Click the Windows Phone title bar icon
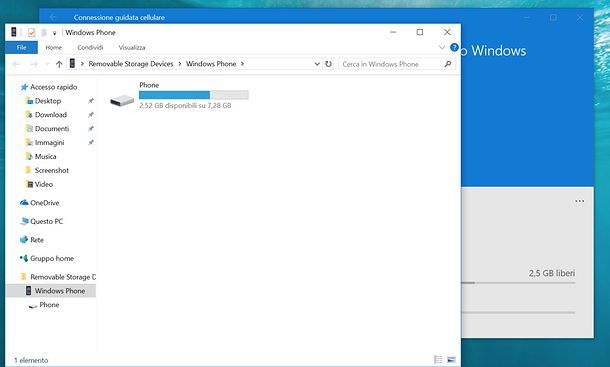The height and width of the screenshot is (367, 610). coord(14,32)
